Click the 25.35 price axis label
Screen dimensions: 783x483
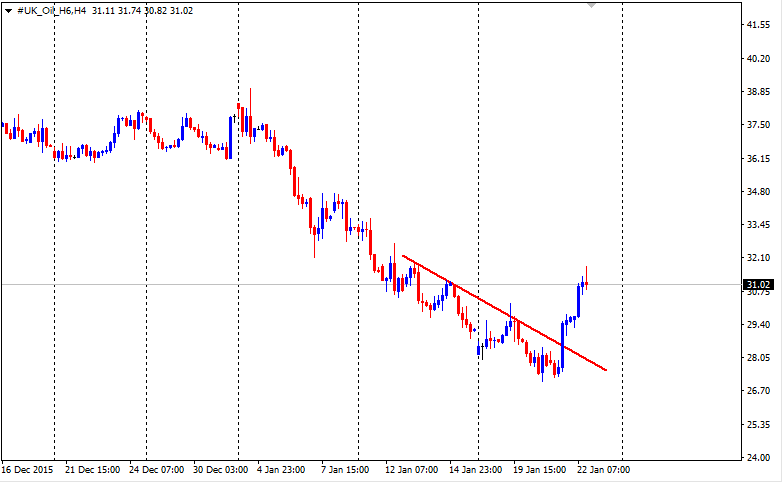point(758,425)
